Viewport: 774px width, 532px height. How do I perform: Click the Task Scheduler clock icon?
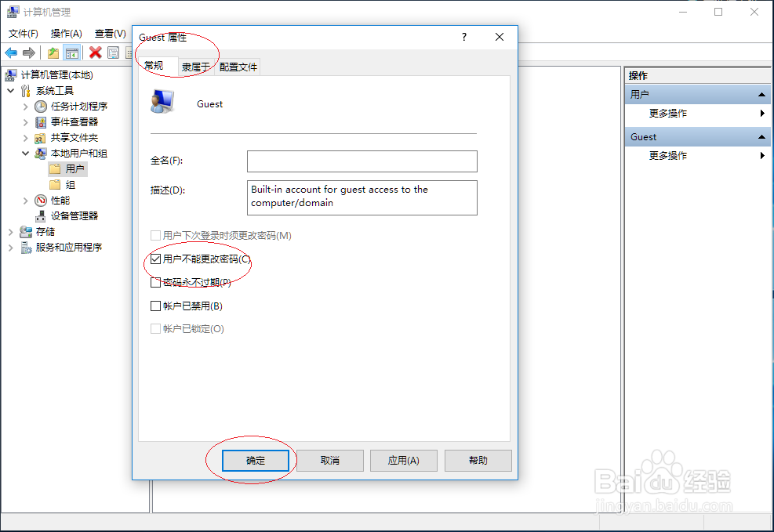pos(41,107)
